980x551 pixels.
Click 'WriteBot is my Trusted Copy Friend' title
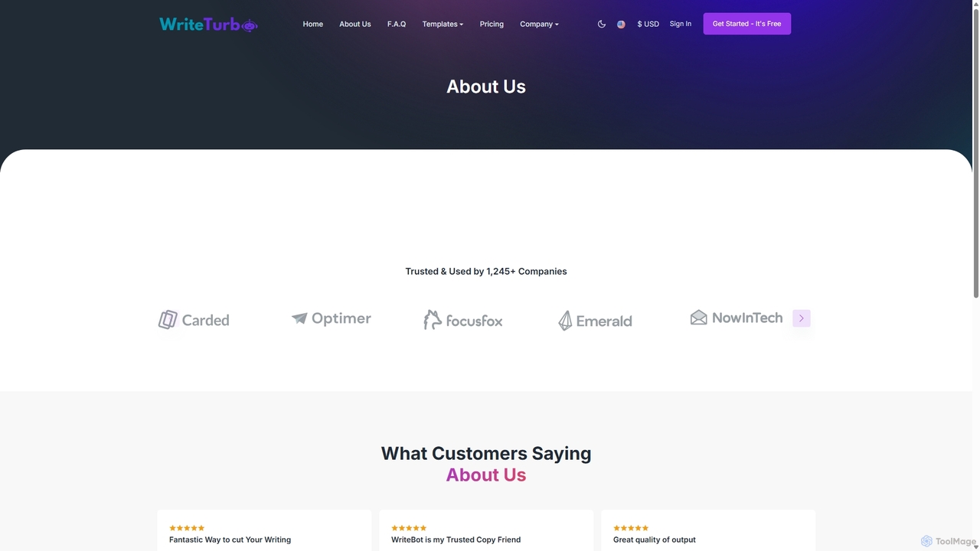(456, 540)
